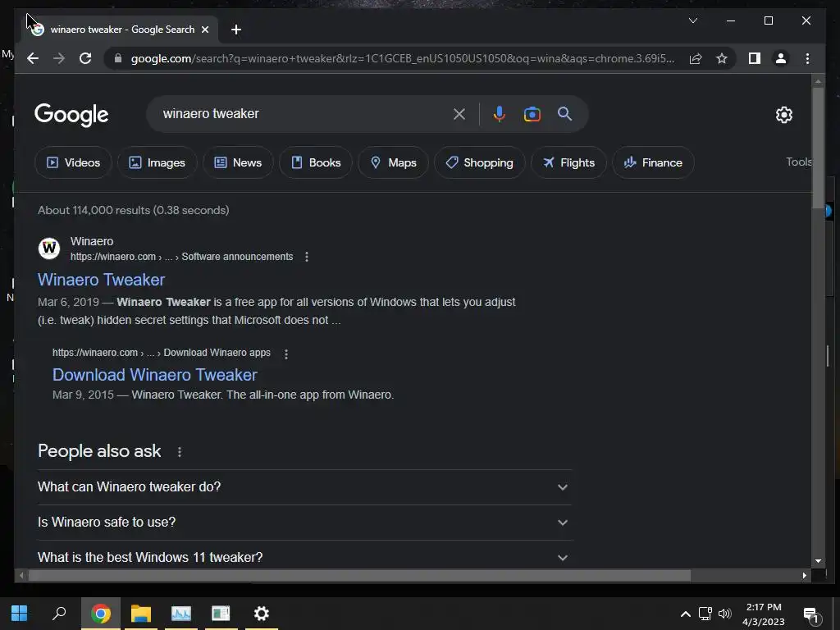This screenshot has width=840, height=630.
Task: Open the Winaero Tweaker result link
Action: click(x=101, y=280)
